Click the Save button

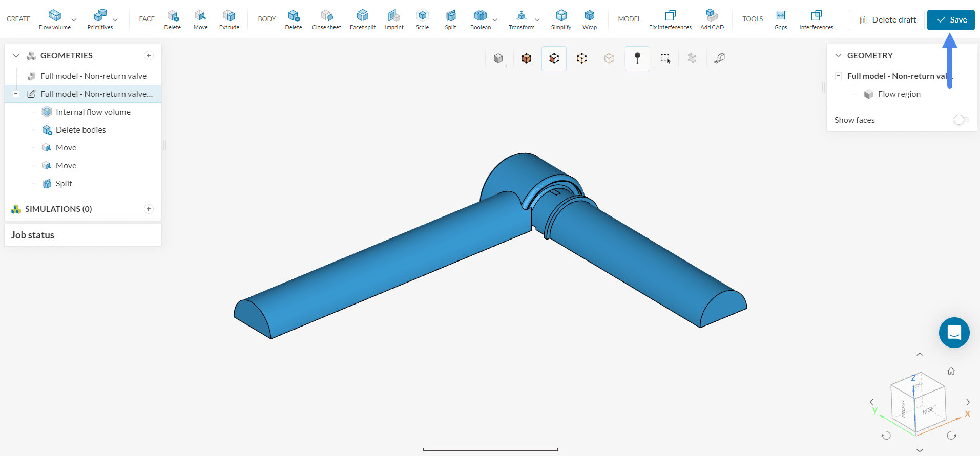tap(951, 20)
